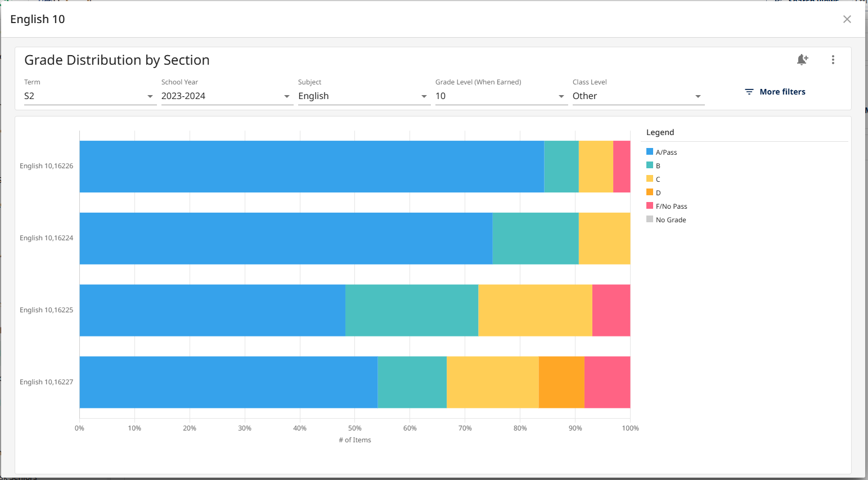Open the Class Level dropdown showing Other
The image size is (868, 480).
(638, 96)
